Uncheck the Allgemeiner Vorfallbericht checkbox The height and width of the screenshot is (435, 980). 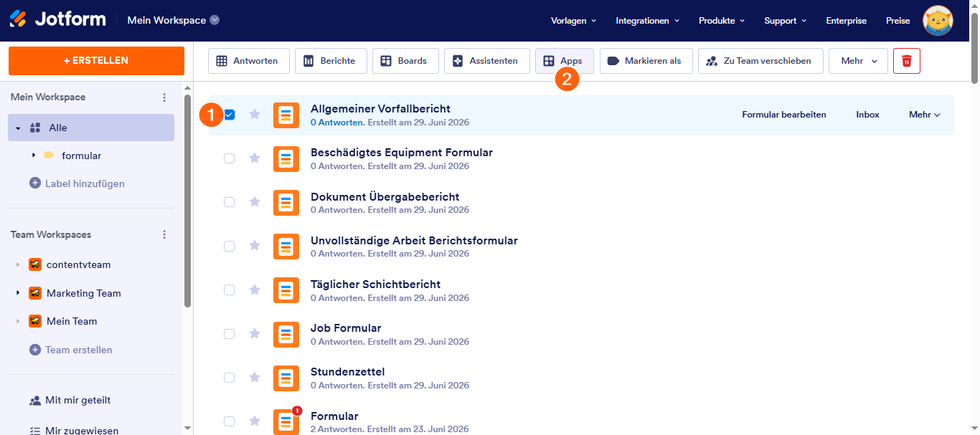pos(230,115)
